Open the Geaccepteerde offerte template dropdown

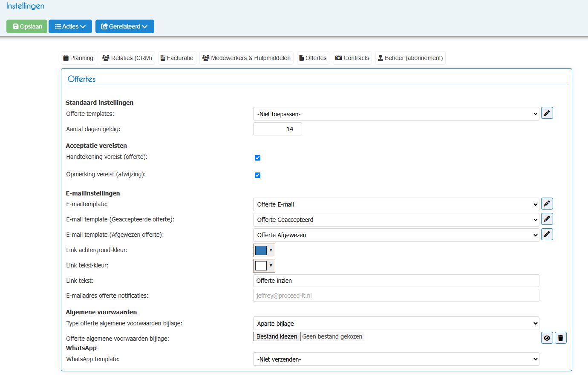[396, 220]
